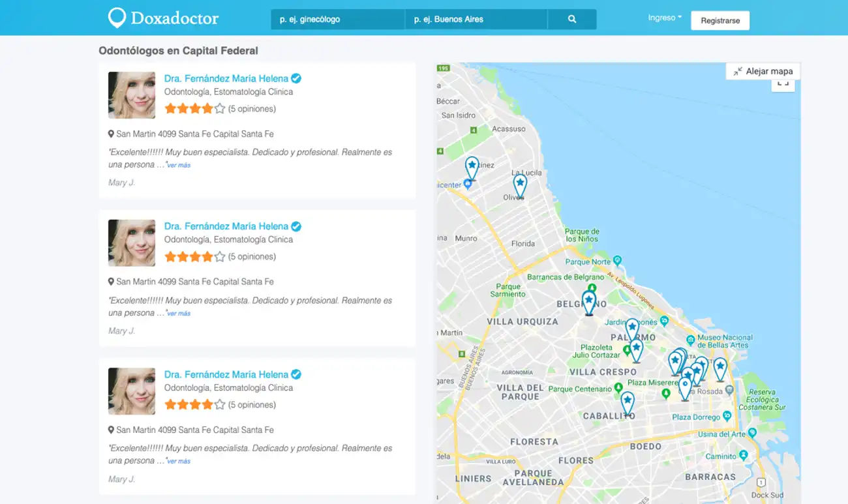Toggle map fullscreen icon

point(783,85)
